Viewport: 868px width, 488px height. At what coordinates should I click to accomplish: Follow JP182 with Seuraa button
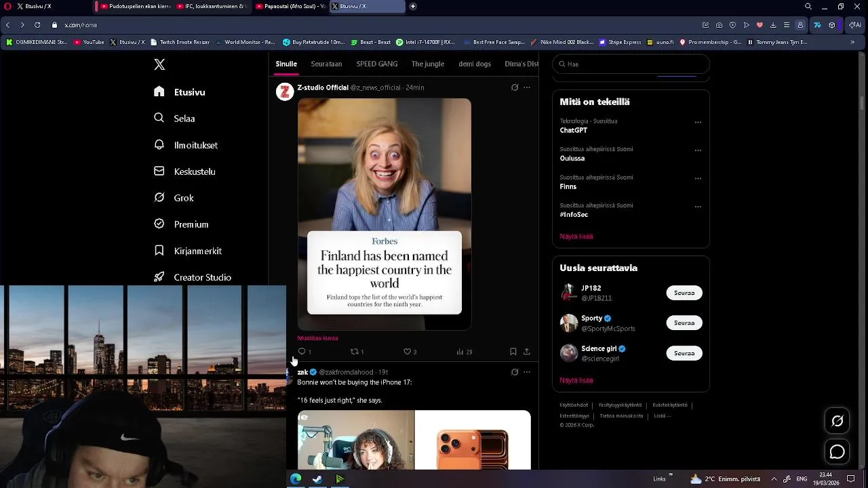point(684,293)
